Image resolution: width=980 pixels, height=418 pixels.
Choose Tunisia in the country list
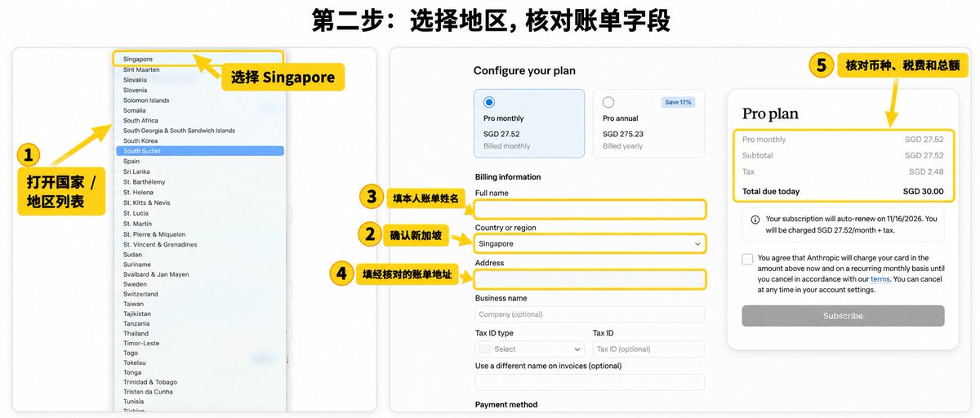point(133,402)
